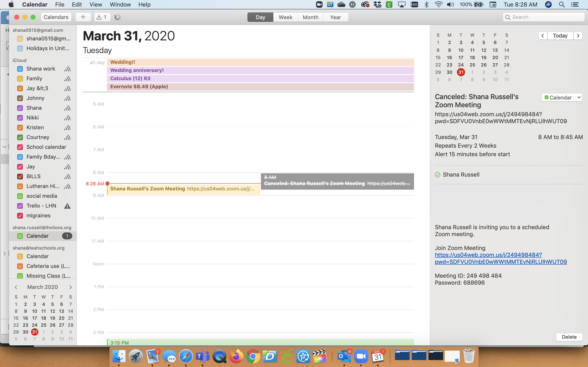Click the spinning activity indicator icon

(x=117, y=17)
